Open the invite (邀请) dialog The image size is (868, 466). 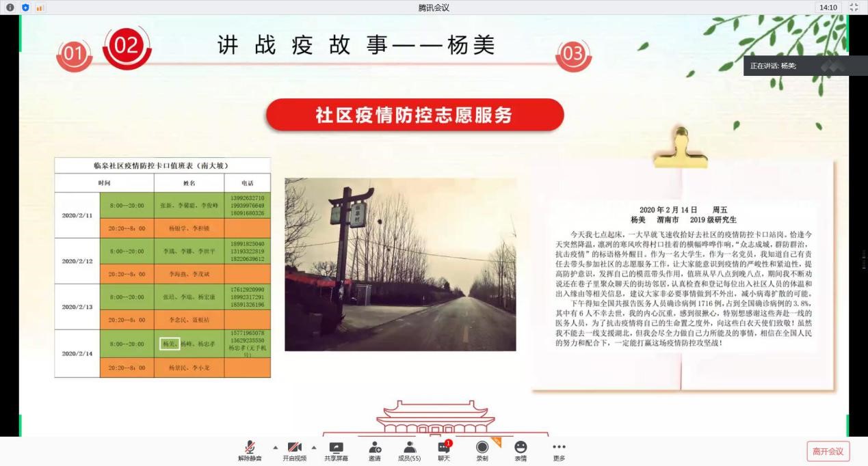[x=375, y=450]
